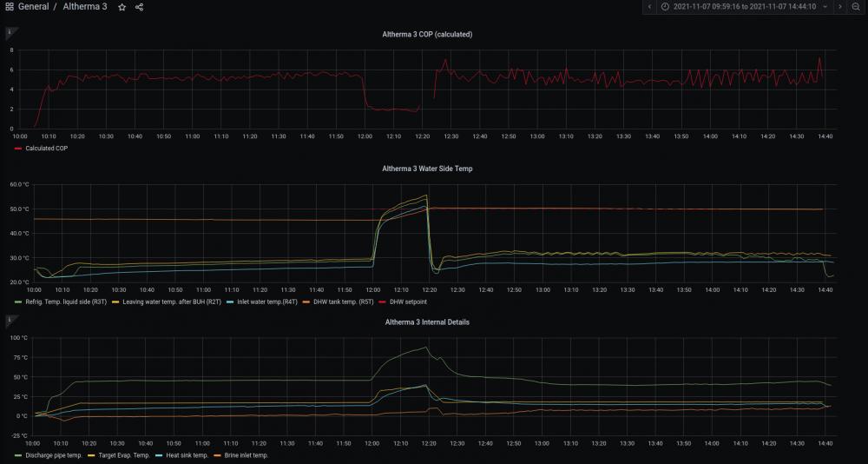Toggle the Heat sink temp. legend series
This screenshot has width=868, height=464.
(x=187, y=455)
